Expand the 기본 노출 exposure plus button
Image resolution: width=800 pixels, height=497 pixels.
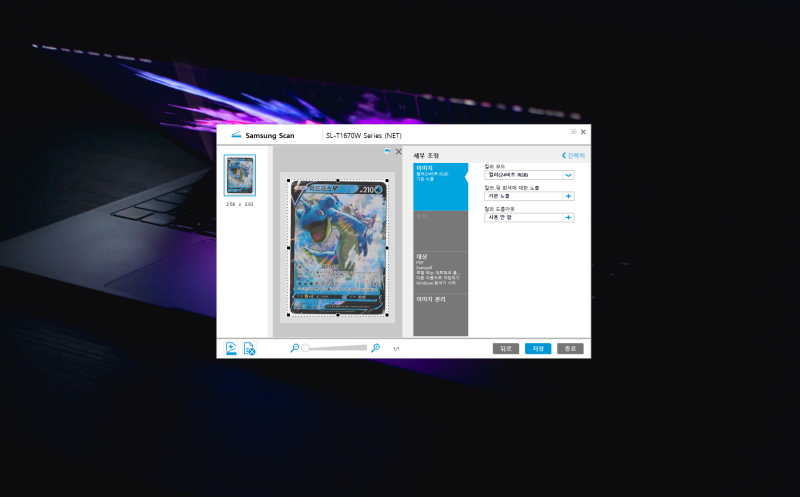coord(568,196)
